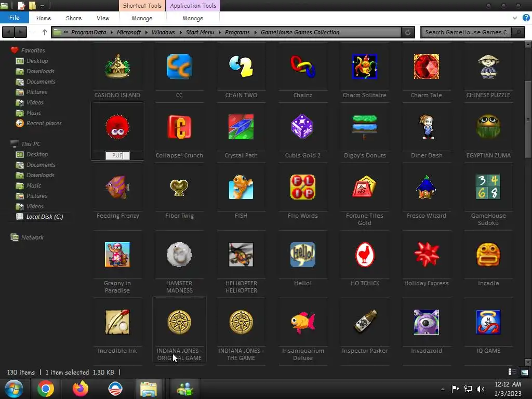The width and height of the screenshot is (532, 399).
Task: Click the vertical scrollbar thumb
Action: point(528,119)
